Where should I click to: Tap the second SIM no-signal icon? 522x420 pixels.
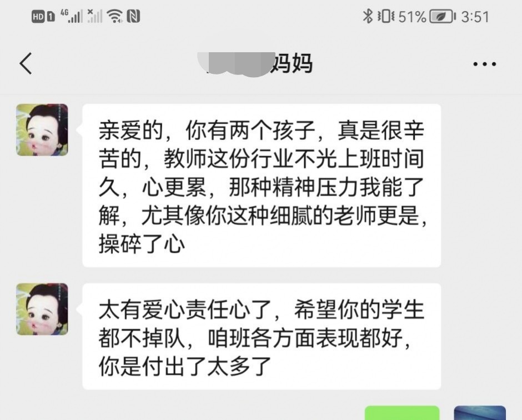point(94,16)
